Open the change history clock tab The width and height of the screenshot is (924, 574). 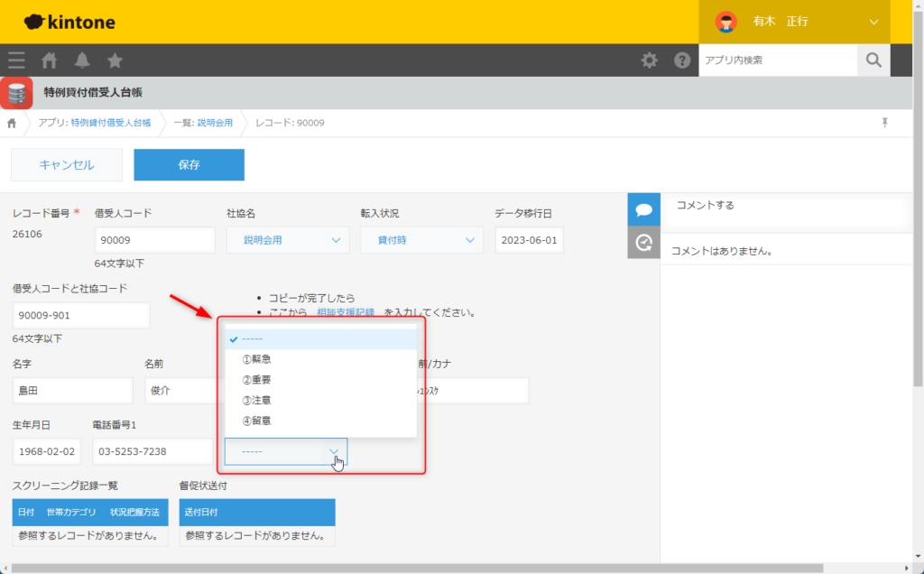point(643,242)
